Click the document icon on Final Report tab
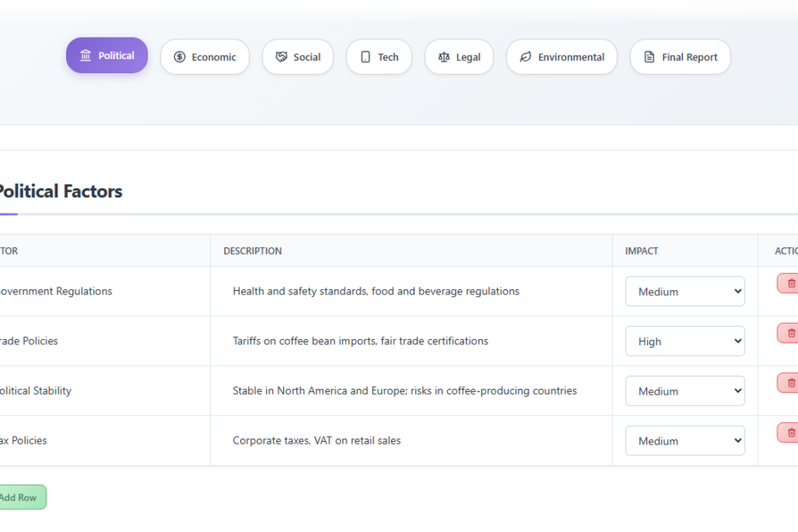The height and width of the screenshot is (532, 798). pos(649,57)
